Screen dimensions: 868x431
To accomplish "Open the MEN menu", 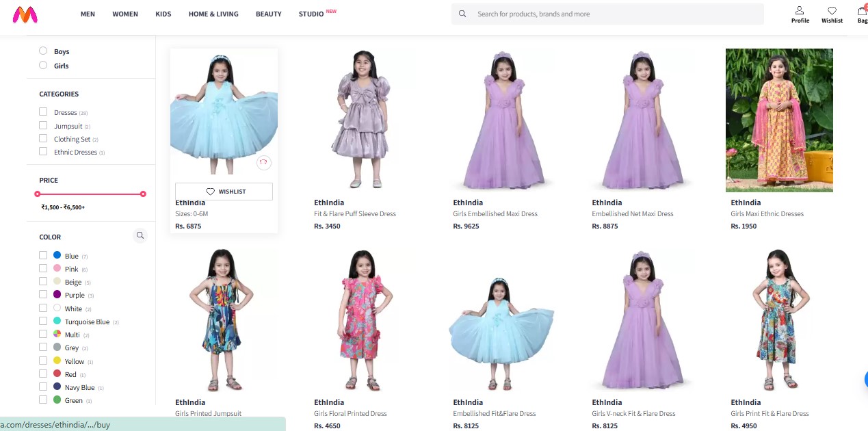I will coord(88,14).
